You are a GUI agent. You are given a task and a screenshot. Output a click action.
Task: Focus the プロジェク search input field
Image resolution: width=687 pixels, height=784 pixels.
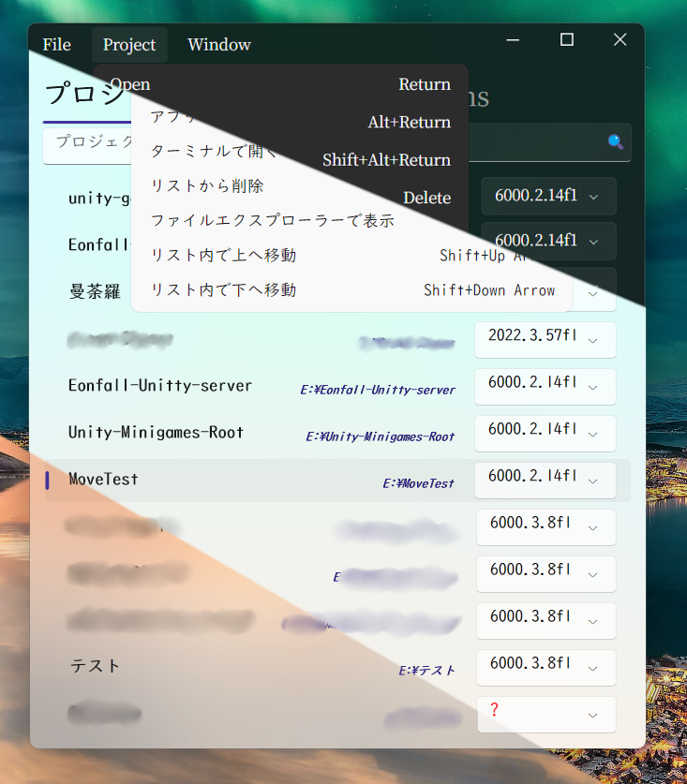click(x=88, y=145)
